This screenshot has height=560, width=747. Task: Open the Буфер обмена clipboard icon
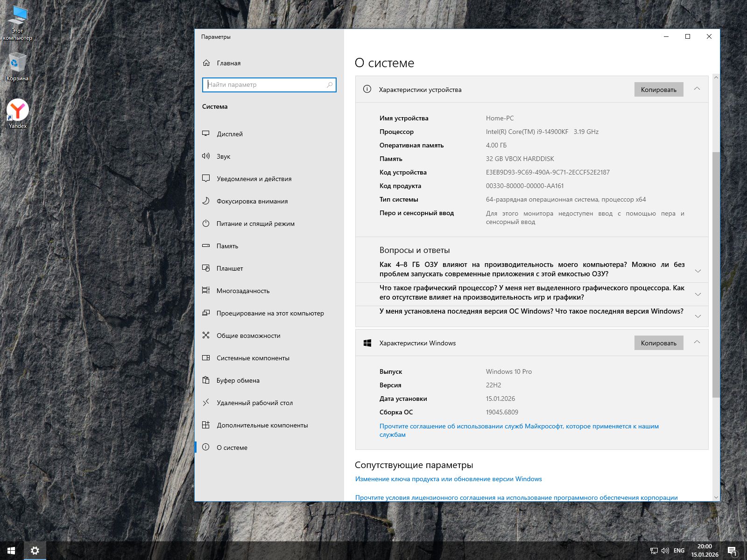point(206,380)
